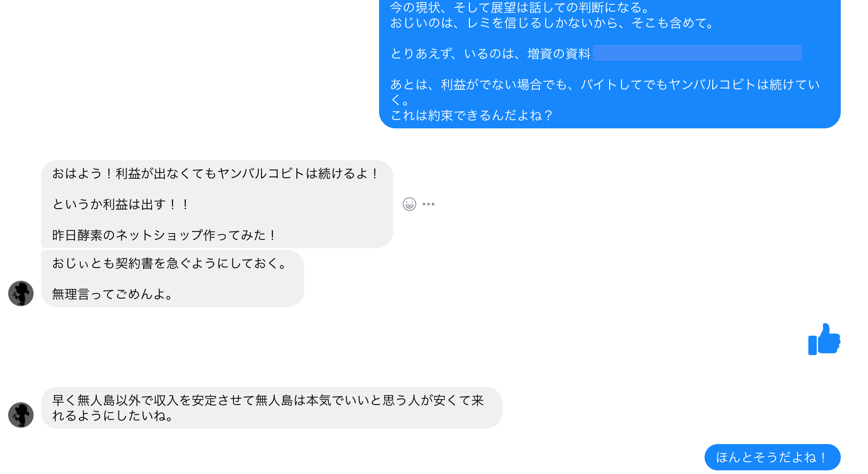Click the とりあえず、いるのは、増資の資料 text
This screenshot has height=474, width=868.
coord(491,54)
